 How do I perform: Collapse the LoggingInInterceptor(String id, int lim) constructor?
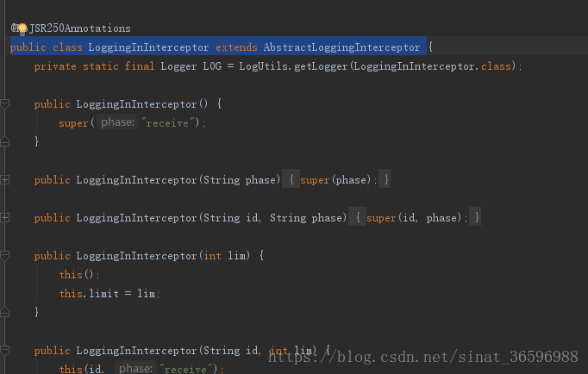(4, 351)
